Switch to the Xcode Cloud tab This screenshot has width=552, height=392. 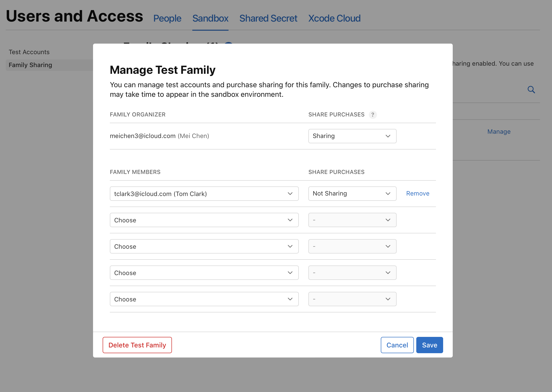334,18
